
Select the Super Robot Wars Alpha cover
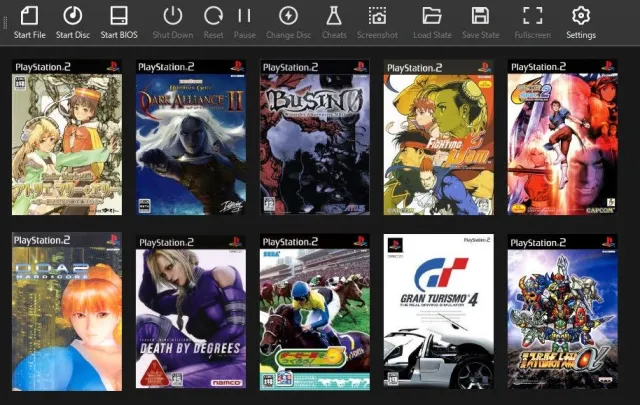click(x=562, y=312)
